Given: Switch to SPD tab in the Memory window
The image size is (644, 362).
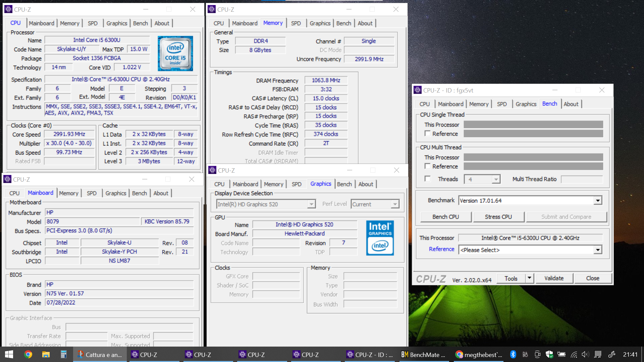Looking at the screenshot, I should click(x=296, y=23).
